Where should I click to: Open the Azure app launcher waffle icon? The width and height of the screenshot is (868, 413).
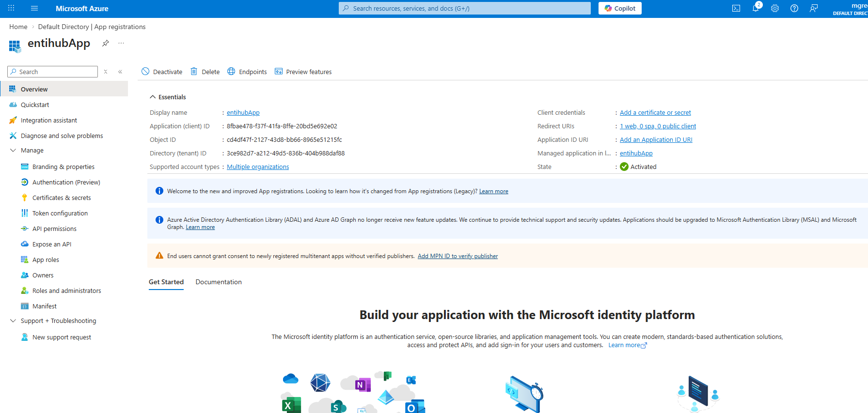coord(11,8)
